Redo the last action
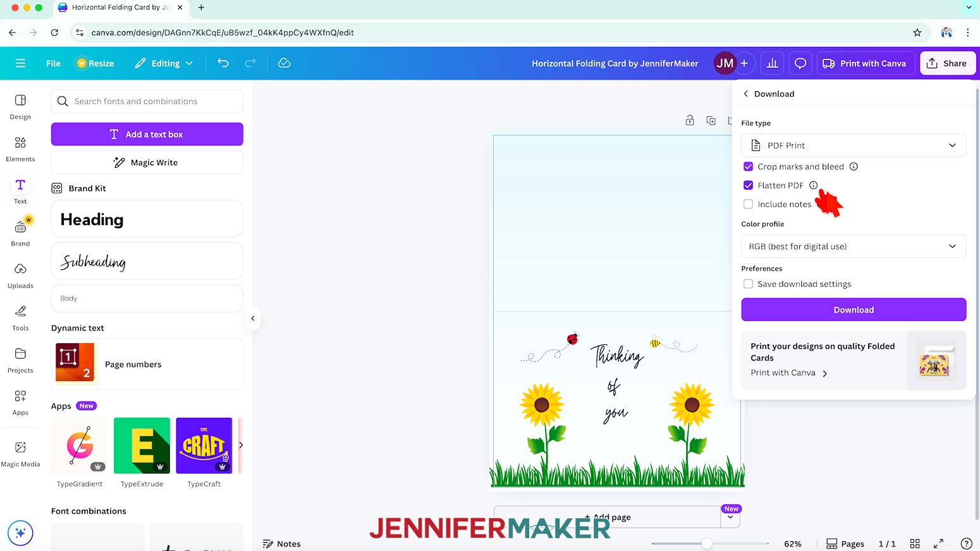 coord(250,63)
